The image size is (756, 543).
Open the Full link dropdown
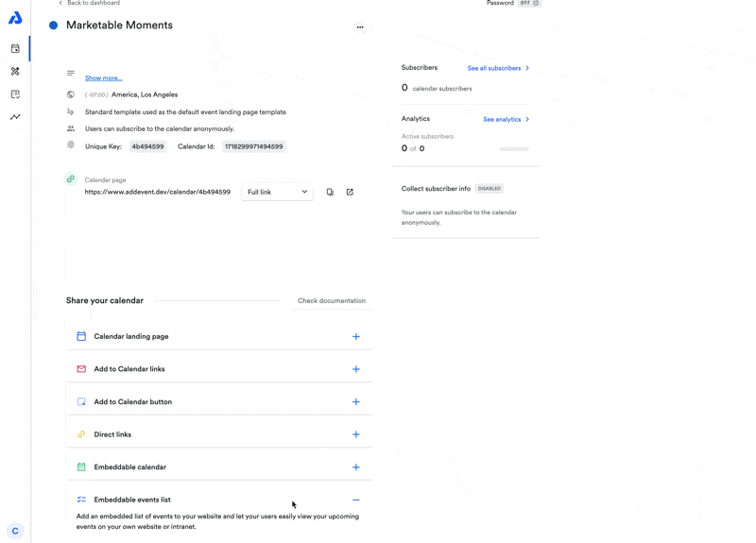[277, 192]
